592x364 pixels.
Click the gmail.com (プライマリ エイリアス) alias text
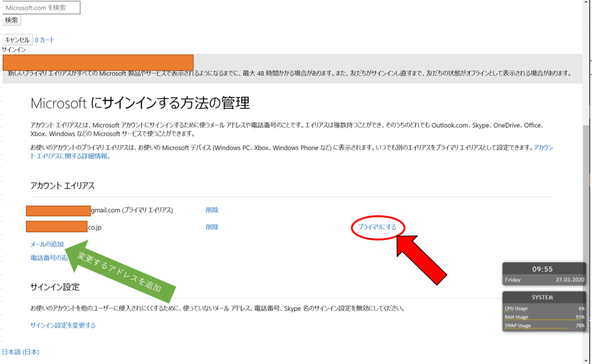132,210
